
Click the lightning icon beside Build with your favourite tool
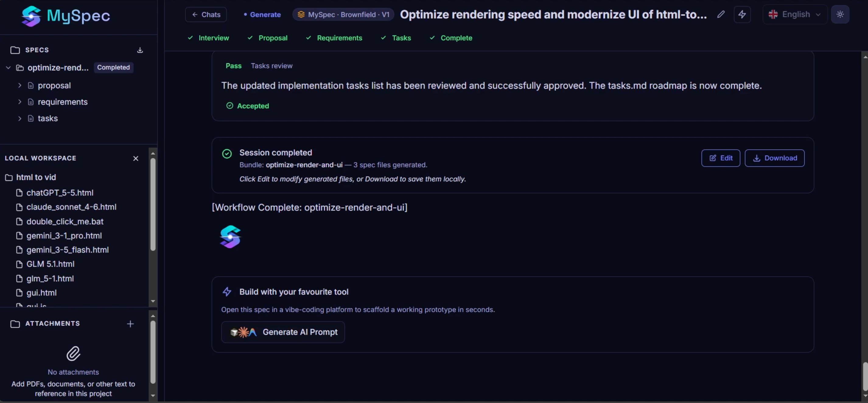coord(227,292)
